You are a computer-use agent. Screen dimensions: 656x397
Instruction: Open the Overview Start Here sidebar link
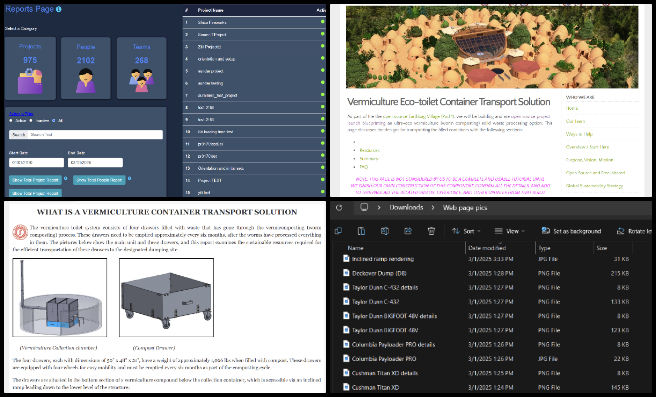(x=587, y=147)
